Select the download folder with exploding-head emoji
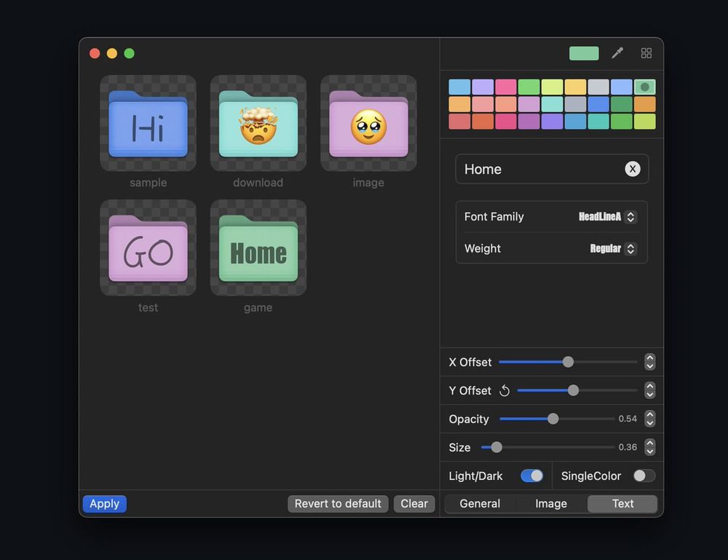 coord(258,123)
